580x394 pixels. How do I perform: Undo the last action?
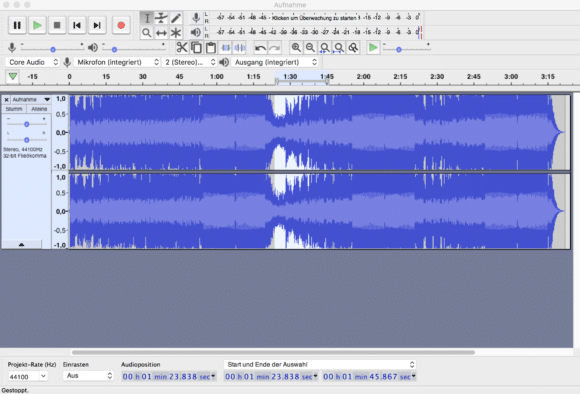pos(260,47)
